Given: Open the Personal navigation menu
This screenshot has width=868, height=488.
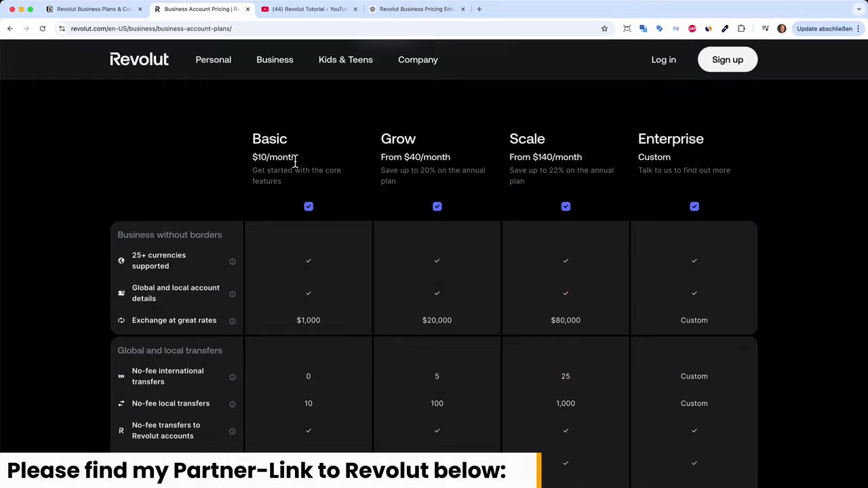Looking at the screenshot, I should coord(213,60).
